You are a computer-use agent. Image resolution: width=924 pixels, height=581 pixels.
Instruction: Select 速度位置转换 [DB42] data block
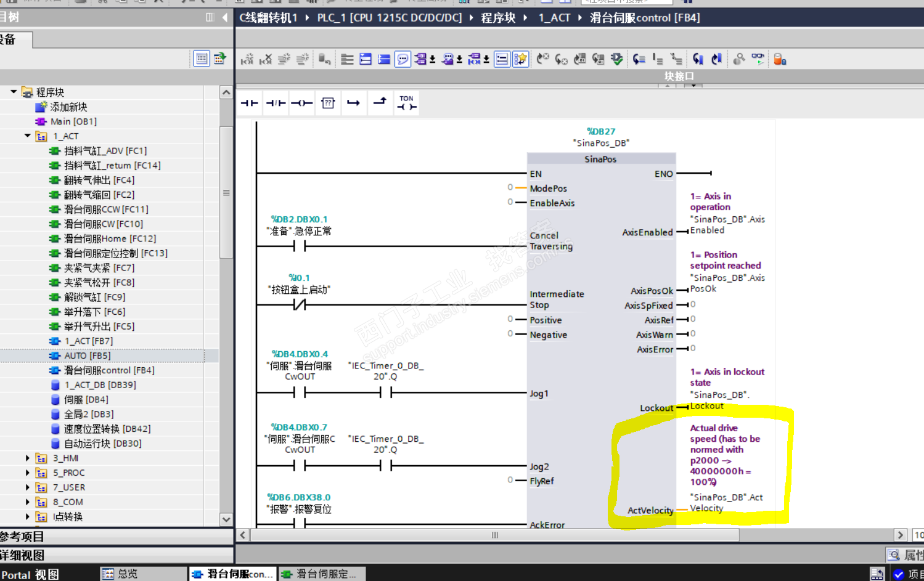(x=107, y=429)
